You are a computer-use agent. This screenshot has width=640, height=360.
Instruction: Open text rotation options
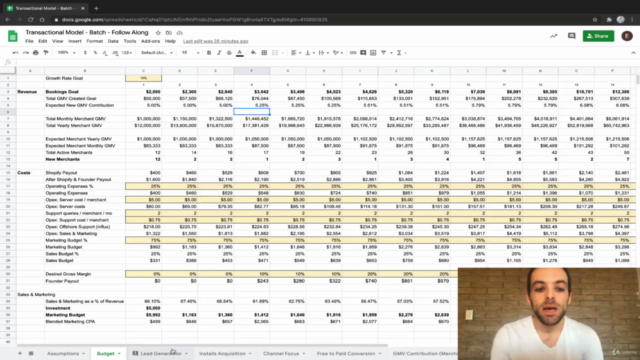pos(337,53)
